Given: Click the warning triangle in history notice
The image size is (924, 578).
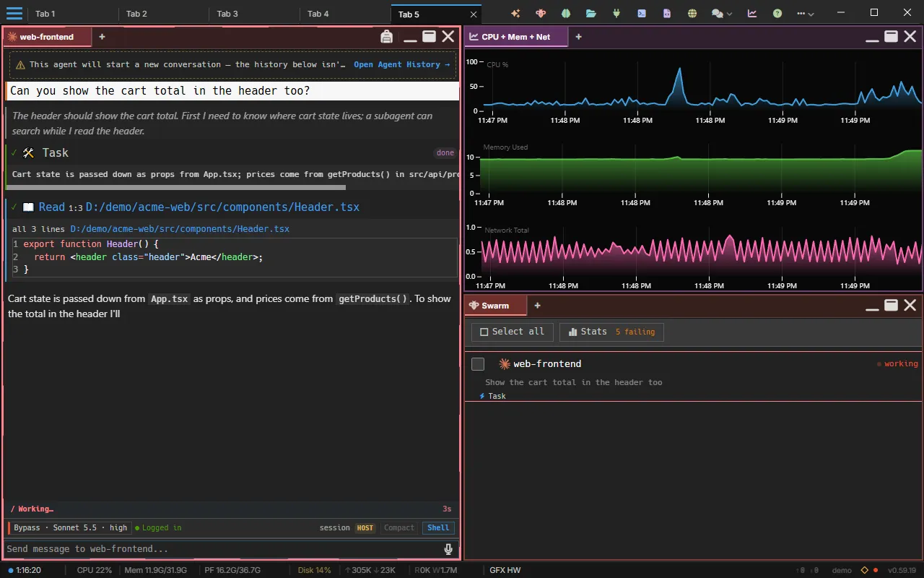Looking at the screenshot, I should [21, 64].
